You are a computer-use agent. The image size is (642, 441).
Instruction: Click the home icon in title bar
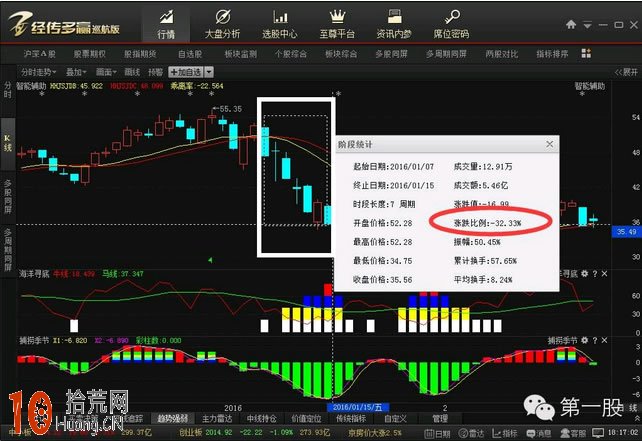coord(571,25)
